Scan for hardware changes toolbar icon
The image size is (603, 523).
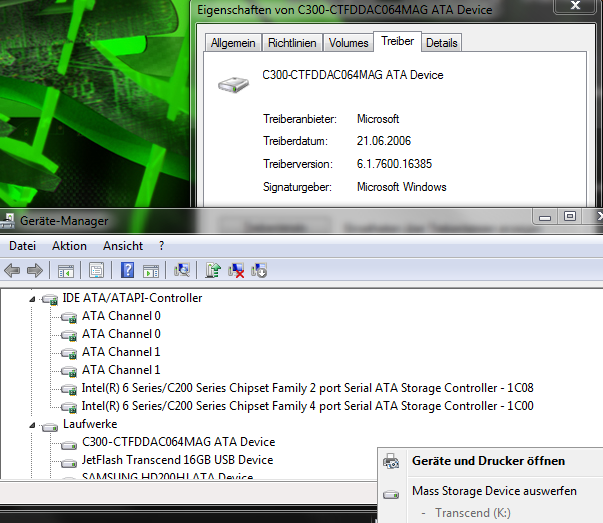click(x=182, y=270)
